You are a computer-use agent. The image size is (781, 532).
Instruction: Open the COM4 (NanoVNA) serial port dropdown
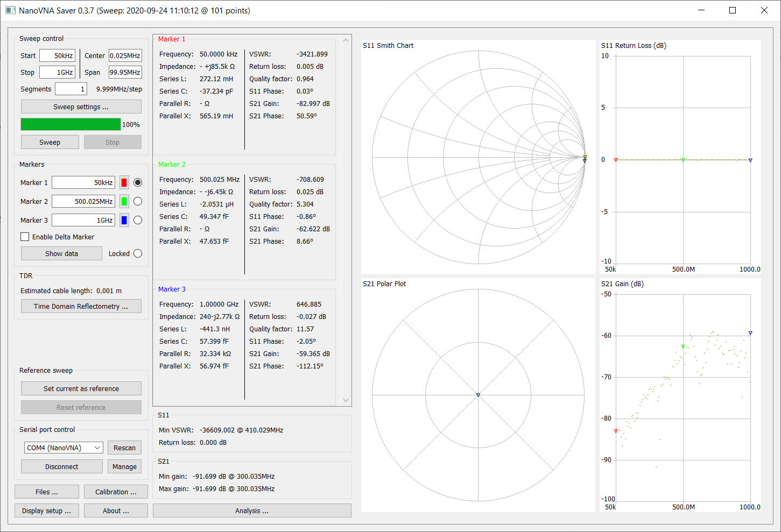pos(64,448)
